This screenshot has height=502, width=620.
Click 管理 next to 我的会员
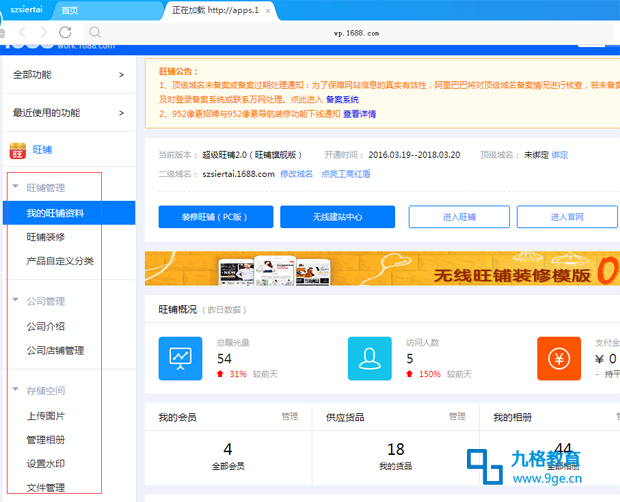pyautogui.click(x=290, y=416)
